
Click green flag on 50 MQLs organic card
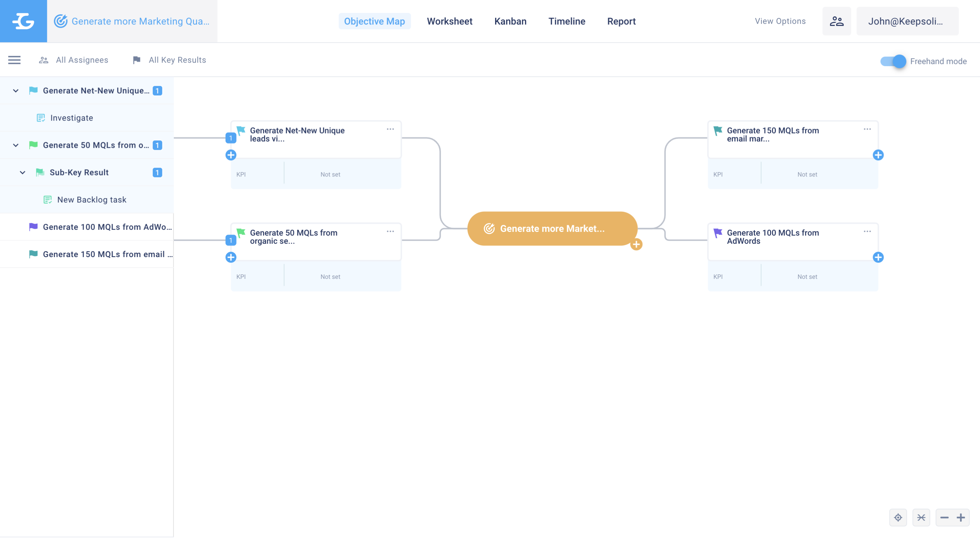coord(241,233)
